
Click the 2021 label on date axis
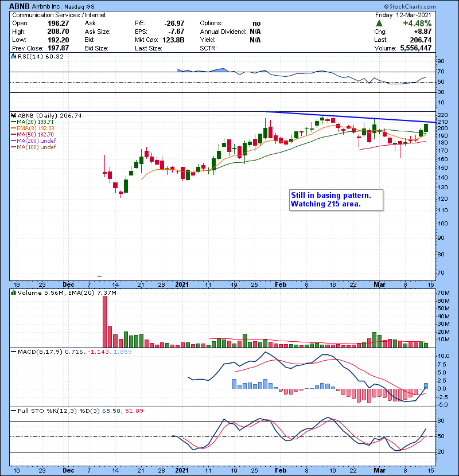click(x=182, y=284)
